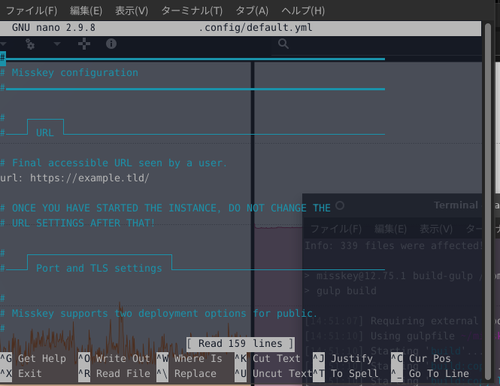Open the タブ(A) menu
Image resolution: width=500 pixels, height=386 pixels.
tap(252, 11)
